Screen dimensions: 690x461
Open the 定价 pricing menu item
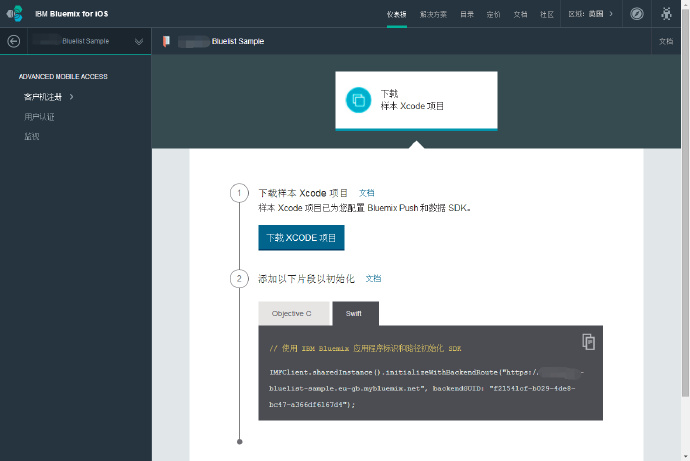tap(493, 15)
